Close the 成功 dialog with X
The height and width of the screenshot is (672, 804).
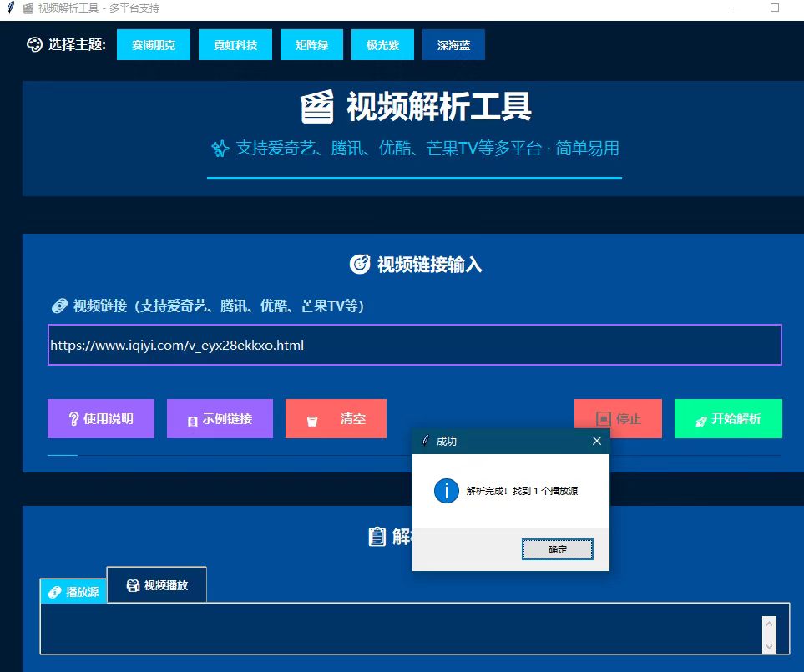[x=597, y=441]
